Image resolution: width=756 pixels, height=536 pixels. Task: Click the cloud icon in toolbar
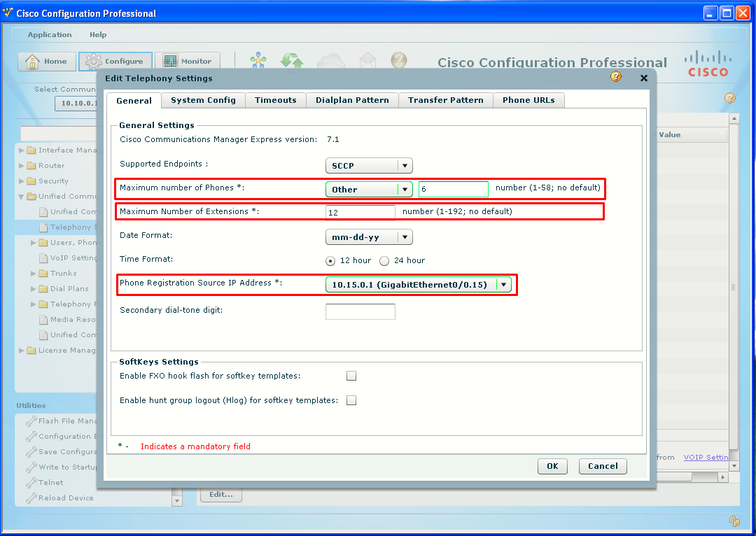[x=331, y=60]
